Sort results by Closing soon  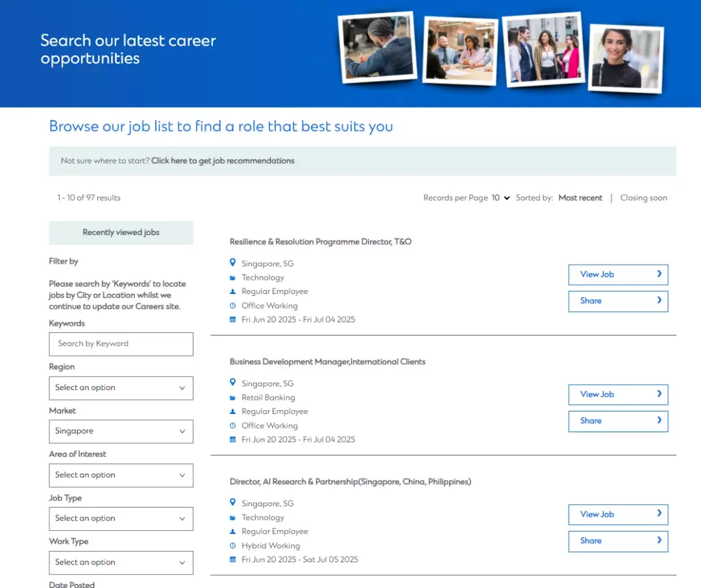(643, 198)
